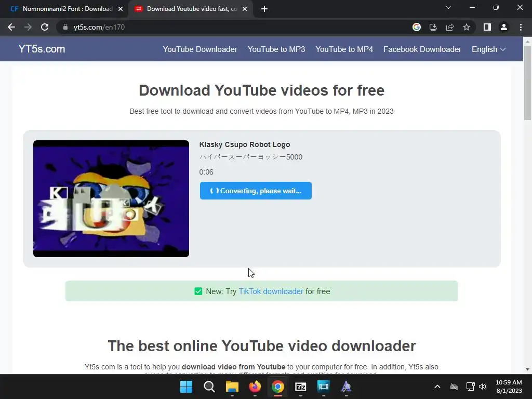The height and width of the screenshot is (399, 532).
Task: Bookmark this page with the star icon
Action: 467,27
